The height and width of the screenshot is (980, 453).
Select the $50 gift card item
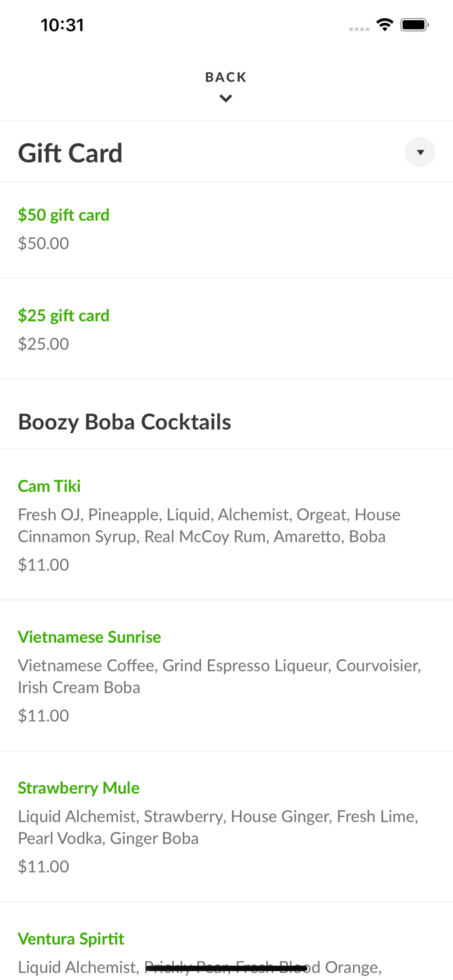tap(63, 215)
